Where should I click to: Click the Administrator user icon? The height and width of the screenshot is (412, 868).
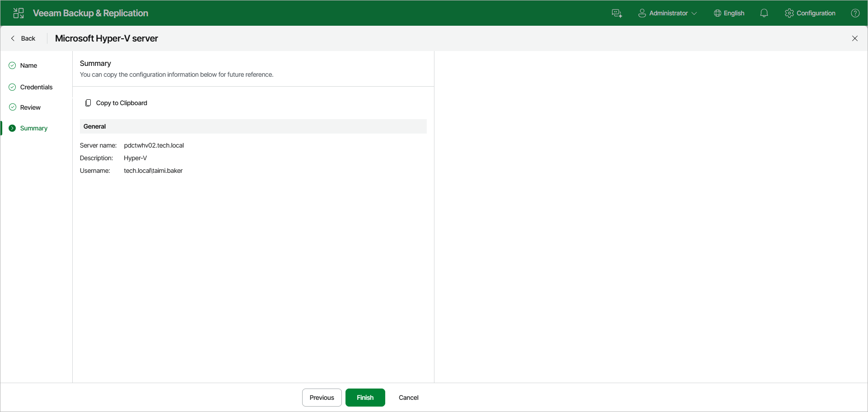pos(642,13)
